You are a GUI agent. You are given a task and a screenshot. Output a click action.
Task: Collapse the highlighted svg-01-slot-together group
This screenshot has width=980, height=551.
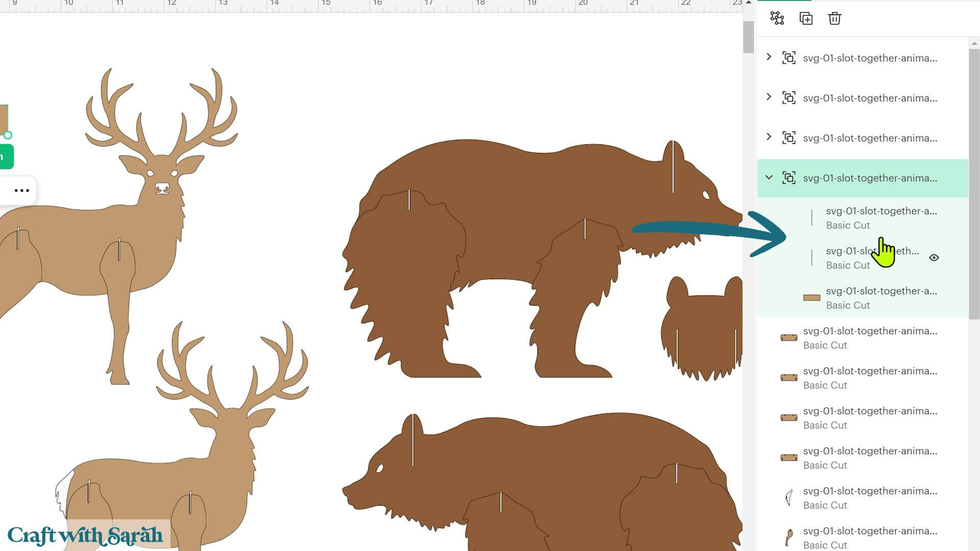[x=769, y=178]
